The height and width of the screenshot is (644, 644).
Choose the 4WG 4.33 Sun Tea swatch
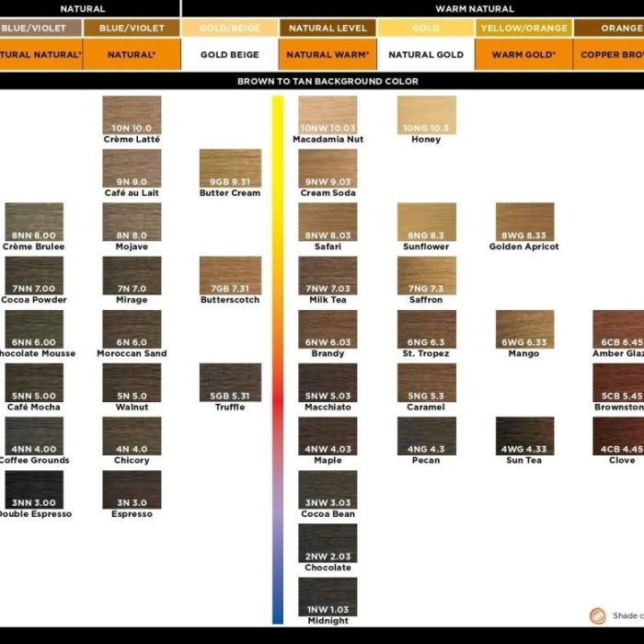tap(524, 436)
